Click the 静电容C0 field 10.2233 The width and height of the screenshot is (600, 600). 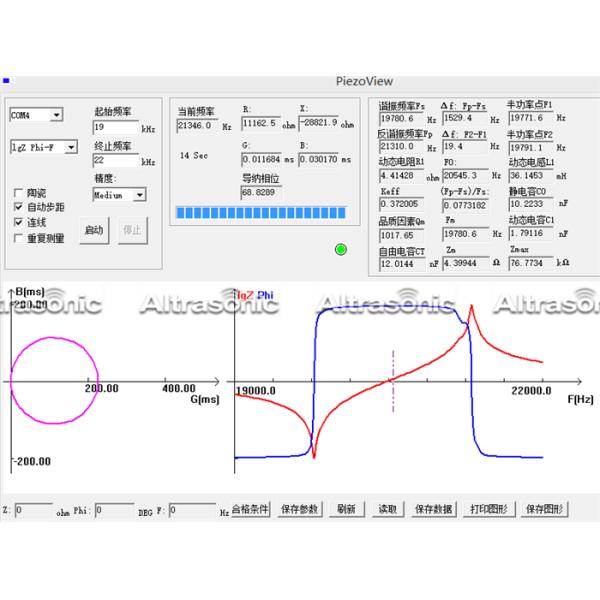click(531, 204)
